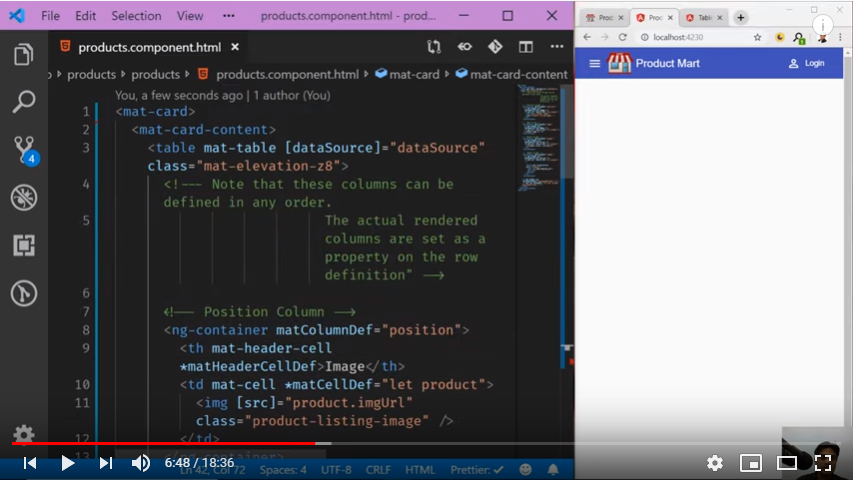Switch video to theater mode
The image size is (853, 480).
(x=787, y=462)
